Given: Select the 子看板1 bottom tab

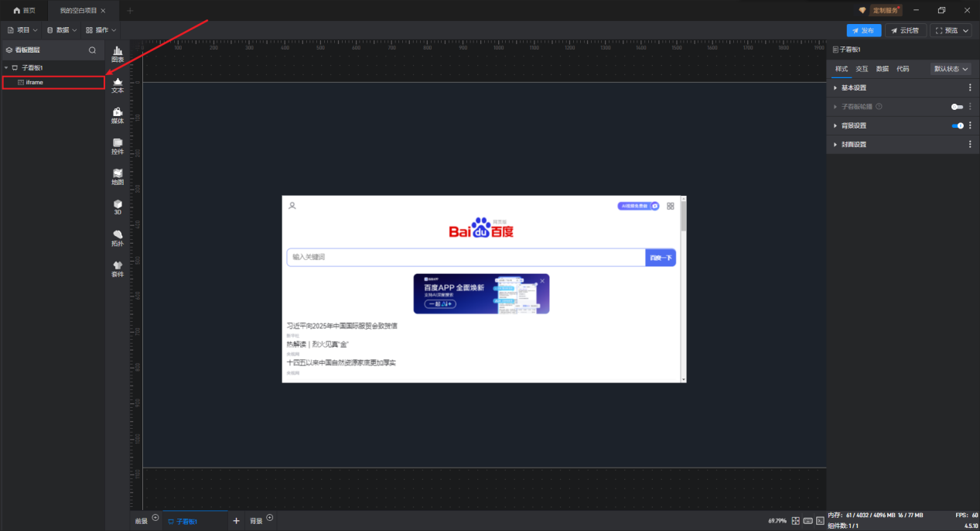Looking at the screenshot, I should click(x=195, y=522).
